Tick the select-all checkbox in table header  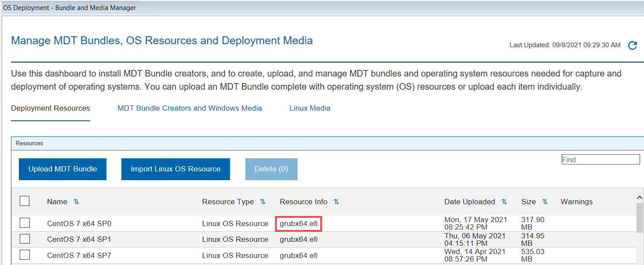click(25, 201)
